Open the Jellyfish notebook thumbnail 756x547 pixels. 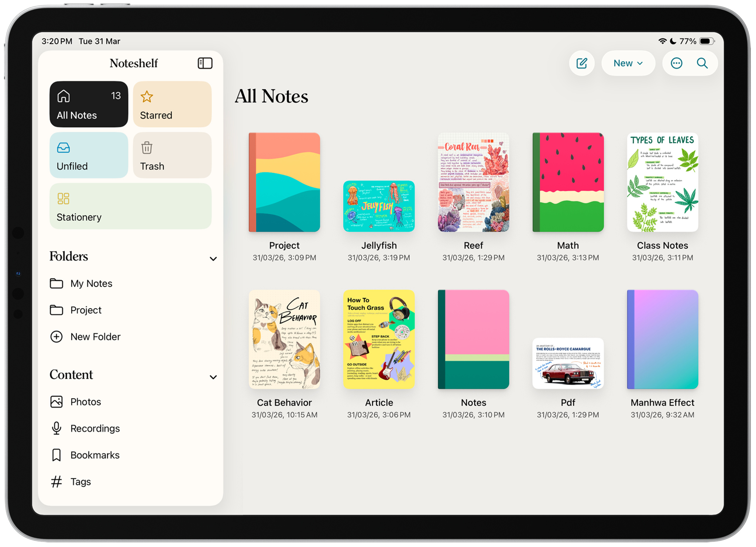coord(379,206)
